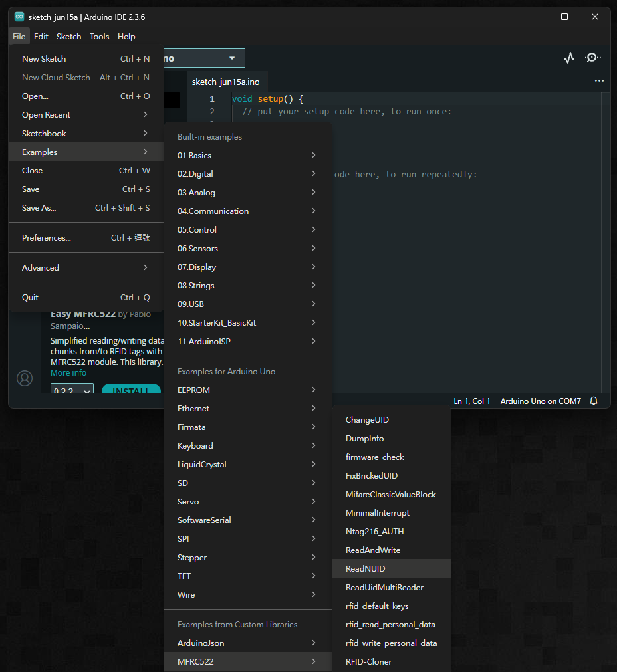Expand the ArduinoJson examples submenu
The image size is (617, 672).
(x=247, y=643)
